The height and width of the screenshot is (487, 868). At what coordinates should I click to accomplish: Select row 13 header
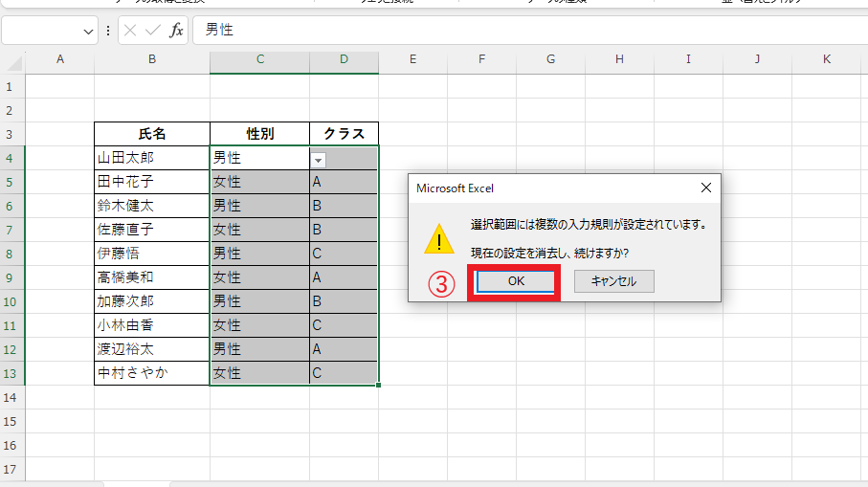(12, 373)
